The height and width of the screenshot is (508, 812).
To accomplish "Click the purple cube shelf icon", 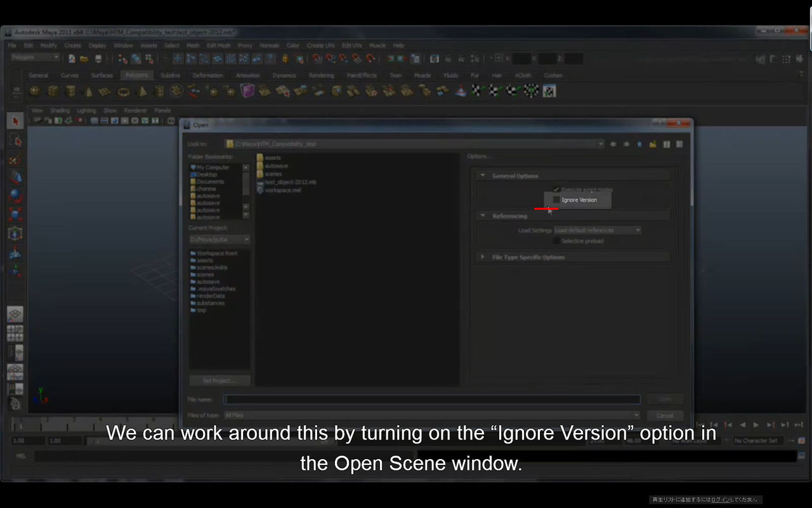I will coord(247,90).
